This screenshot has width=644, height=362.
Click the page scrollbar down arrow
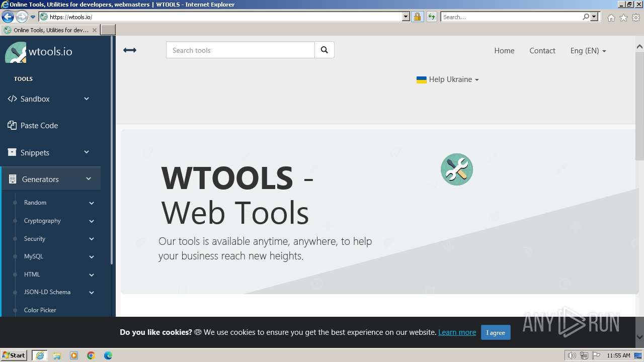(x=639, y=337)
